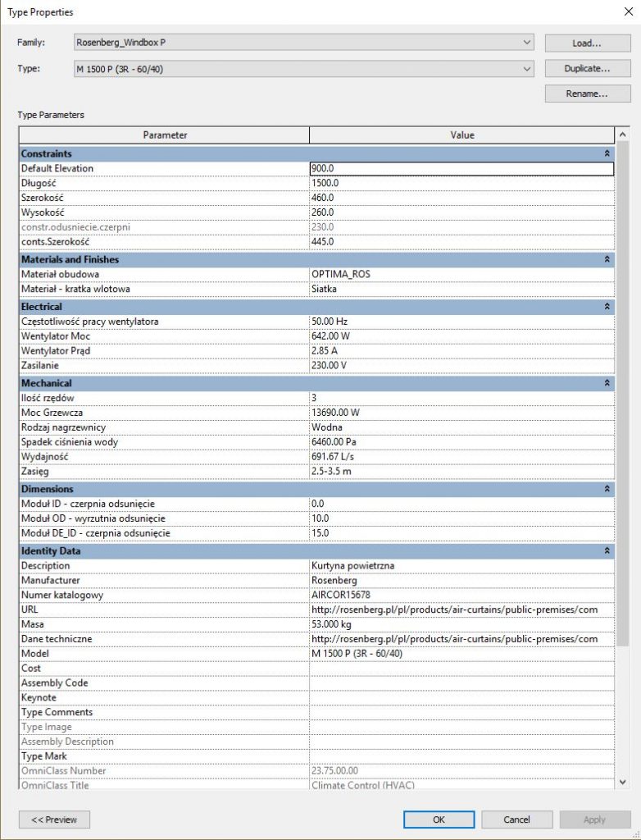Collapse the Materials and Finishes section
641x840 pixels.
tap(607, 259)
